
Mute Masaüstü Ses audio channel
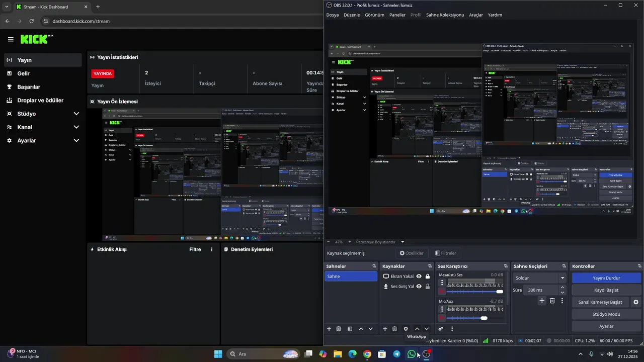pos(442,292)
